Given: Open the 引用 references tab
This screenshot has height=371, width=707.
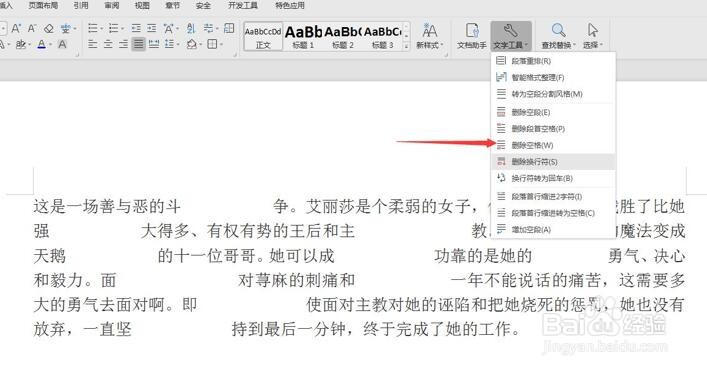Looking at the screenshot, I should point(81,5).
